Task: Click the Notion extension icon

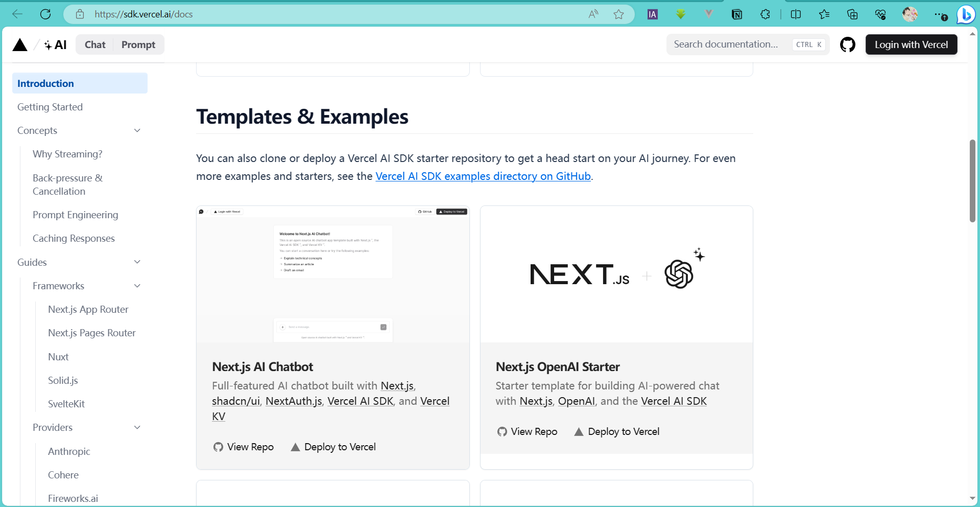Action: [736, 14]
